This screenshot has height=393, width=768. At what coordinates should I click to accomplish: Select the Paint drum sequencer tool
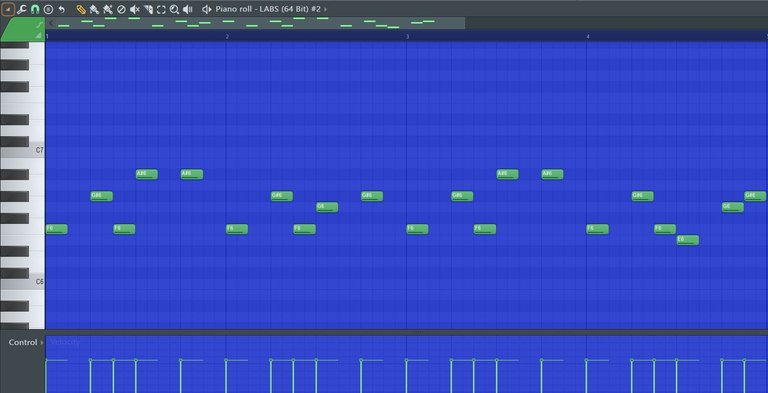pos(108,9)
